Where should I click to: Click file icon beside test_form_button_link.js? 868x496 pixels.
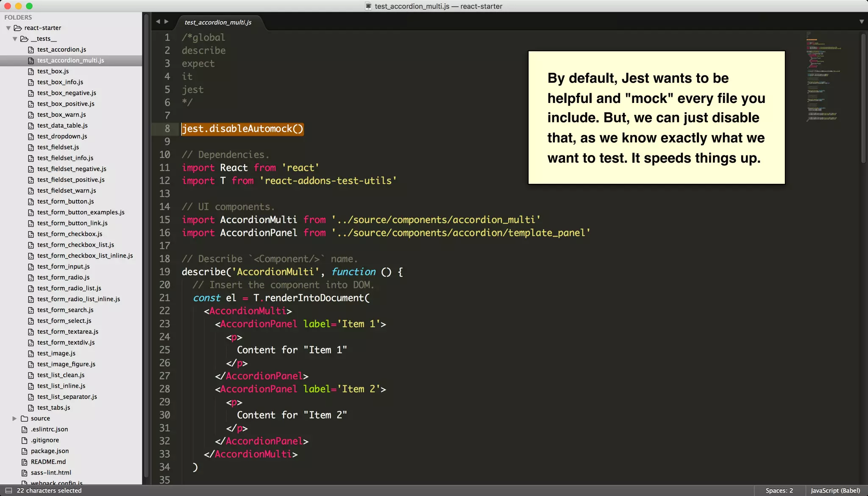point(31,223)
